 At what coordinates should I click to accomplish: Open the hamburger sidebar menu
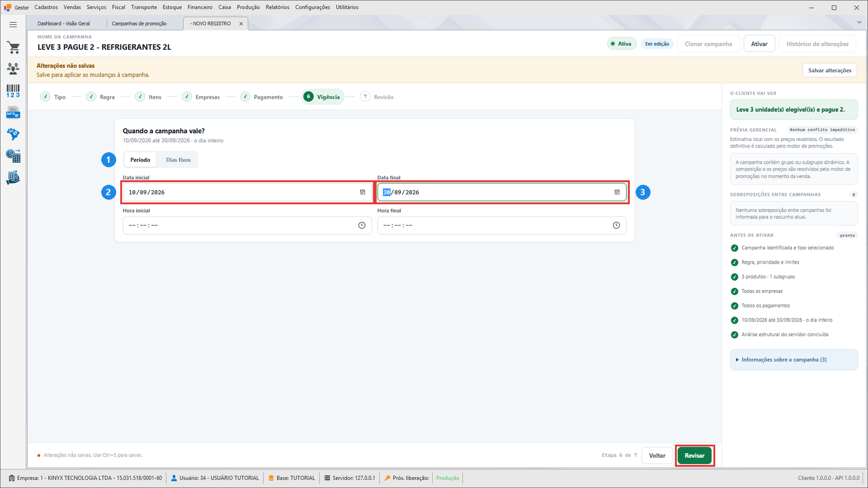tap(13, 24)
